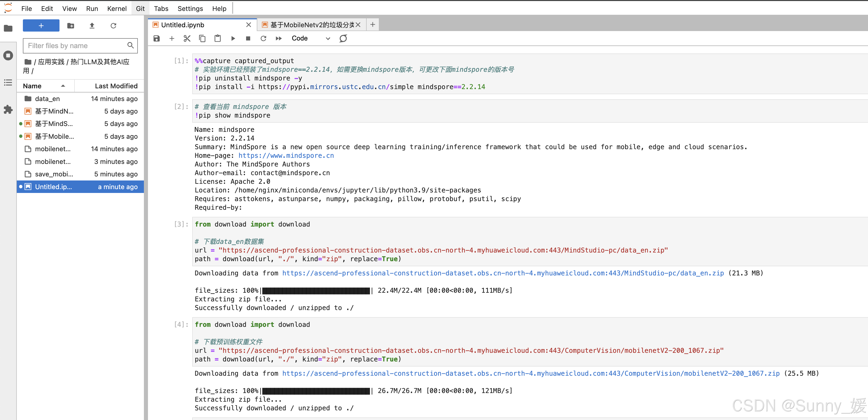The image size is (868, 420).
Task: Open the Settings menu
Action: point(190,9)
